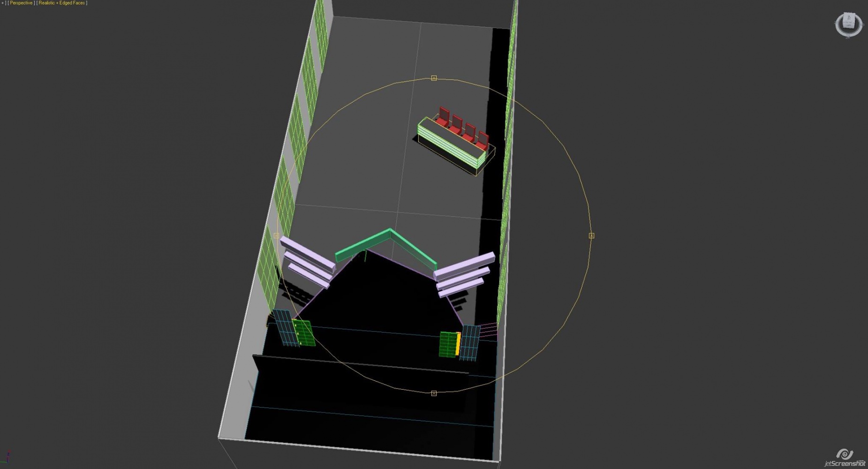Open the viewport [+] general menu
This screenshot has height=469, width=868.
point(3,3)
